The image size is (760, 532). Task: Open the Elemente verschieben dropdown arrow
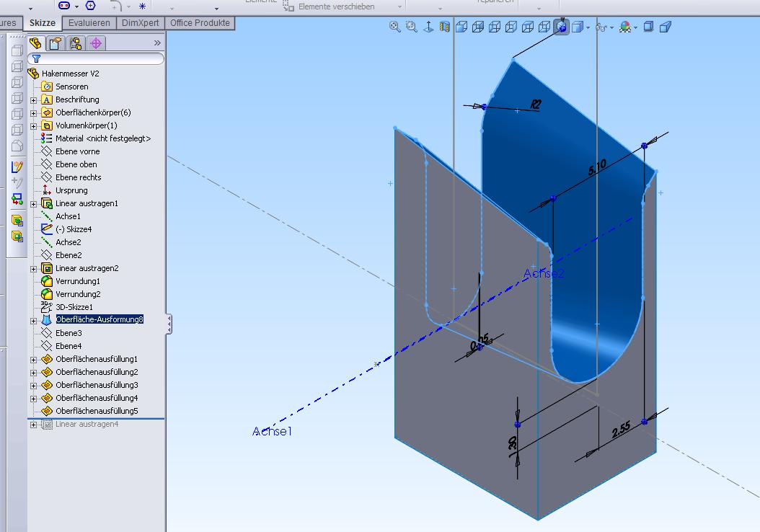[400, 6]
